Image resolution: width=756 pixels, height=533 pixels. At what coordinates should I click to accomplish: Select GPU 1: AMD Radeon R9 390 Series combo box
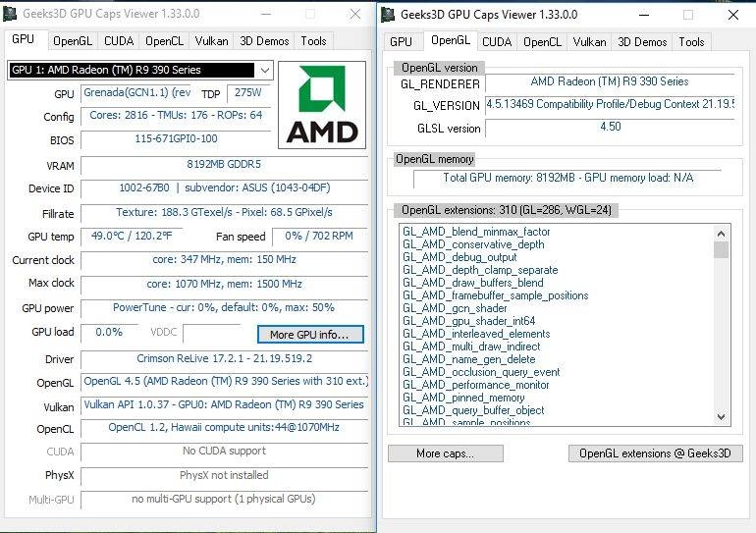140,70
